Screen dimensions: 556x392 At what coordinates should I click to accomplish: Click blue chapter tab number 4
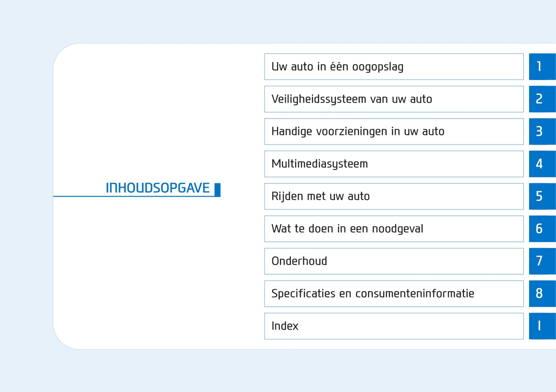(542, 164)
